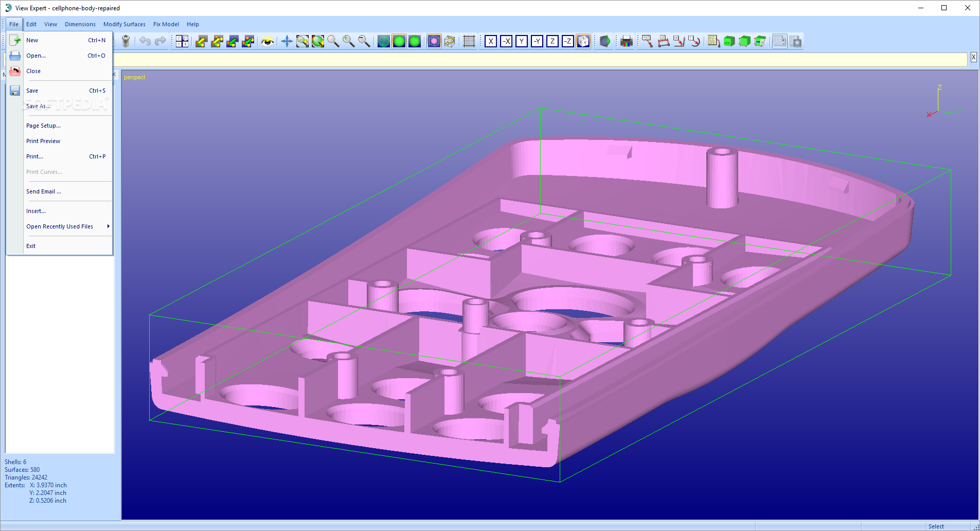Click the rotate view yellow arrow icon
The width and height of the screenshot is (980, 531).
(x=450, y=41)
